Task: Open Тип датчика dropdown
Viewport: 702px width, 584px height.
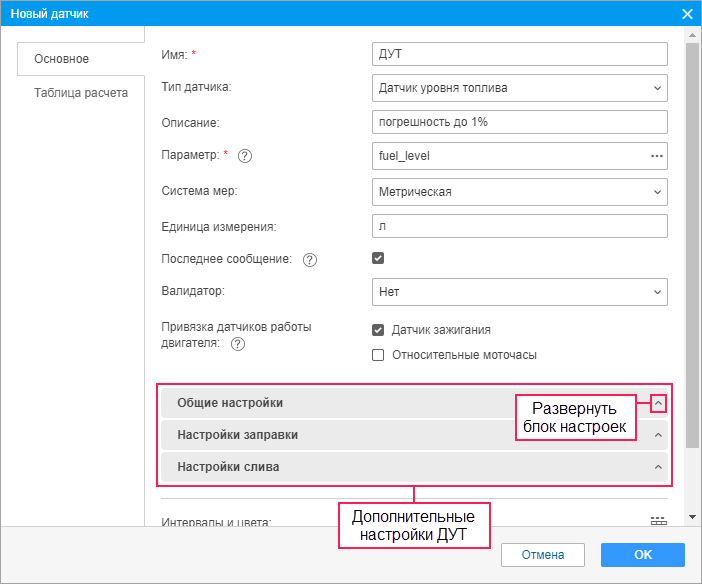Action: (519, 88)
